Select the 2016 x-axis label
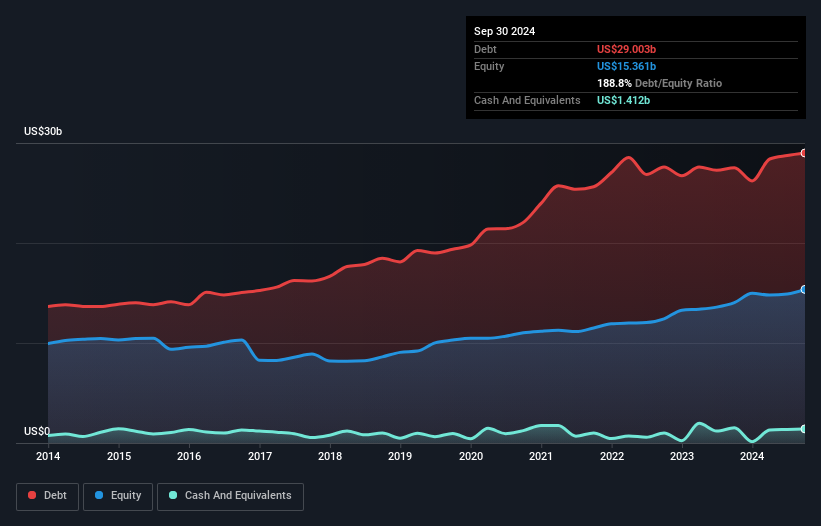 click(189, 456)
